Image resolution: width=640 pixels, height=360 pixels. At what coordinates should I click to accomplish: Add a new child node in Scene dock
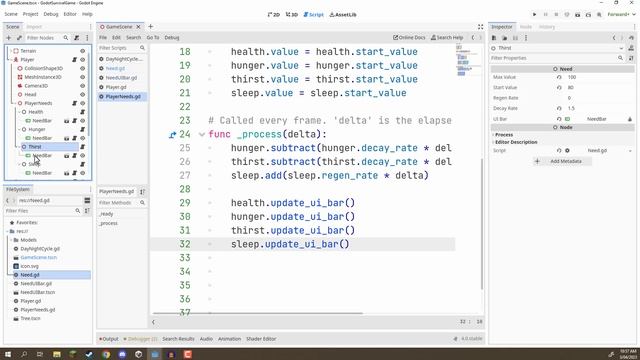(9, 38)
